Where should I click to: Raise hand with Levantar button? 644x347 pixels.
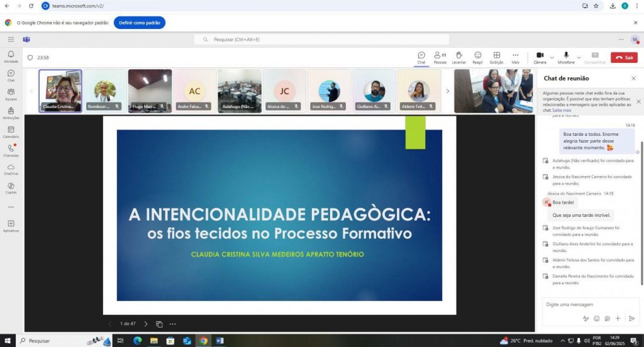(x=458, y=57)
